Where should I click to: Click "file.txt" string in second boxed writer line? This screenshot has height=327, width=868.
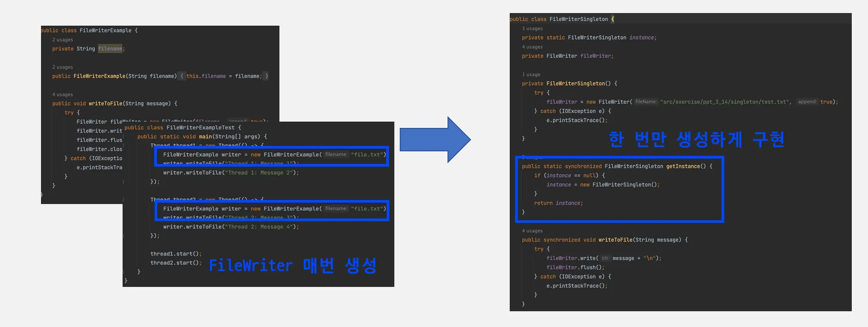pyautogui.click(x=367, y=209)
